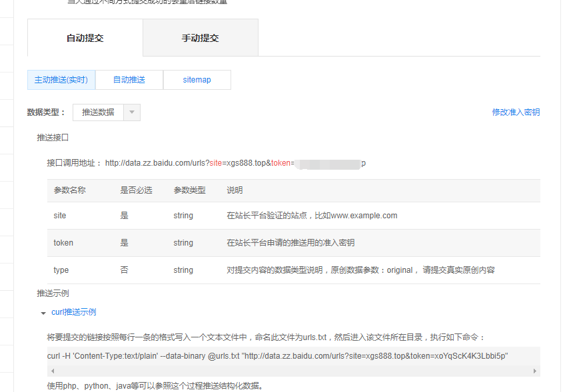
Task: Open the 推送数据 data type dropdown
Action: pyautogui.click(x=107, y=112)
